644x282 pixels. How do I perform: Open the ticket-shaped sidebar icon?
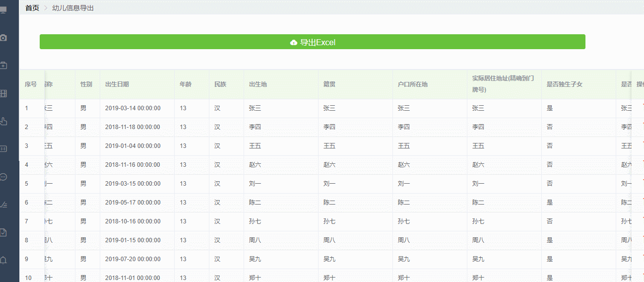click(x=3, y=149)
